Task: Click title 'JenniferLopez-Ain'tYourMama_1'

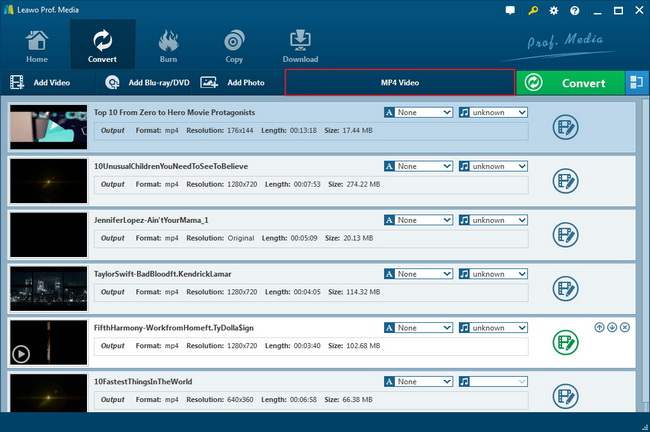Action: 151,220
